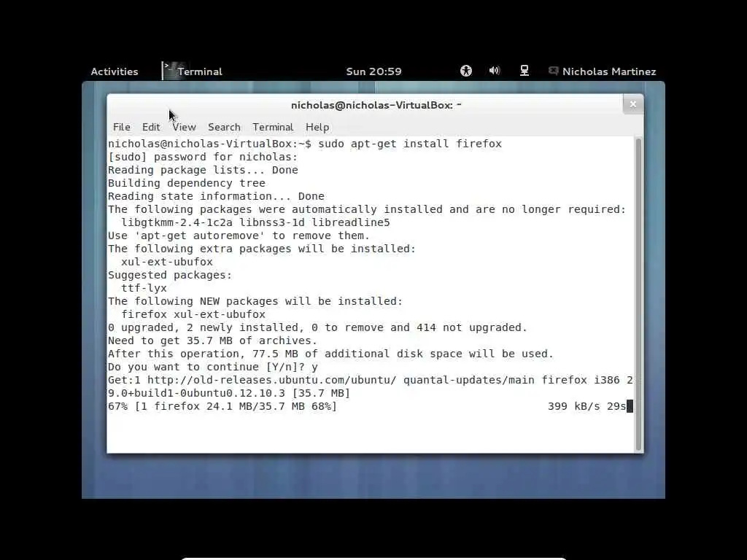
Task: Click 'Need to get 35.7 MB' line
Action: (x=212, y=341)
